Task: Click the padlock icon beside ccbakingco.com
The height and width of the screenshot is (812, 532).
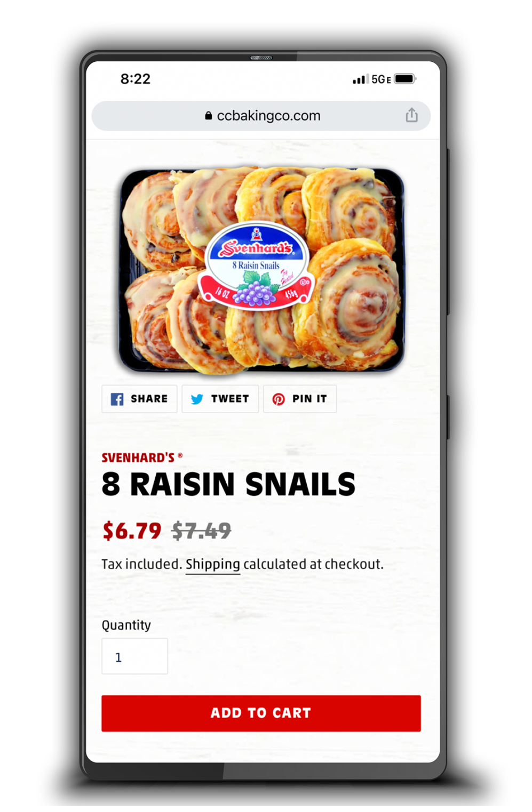Action: click(x=208, y=116)
